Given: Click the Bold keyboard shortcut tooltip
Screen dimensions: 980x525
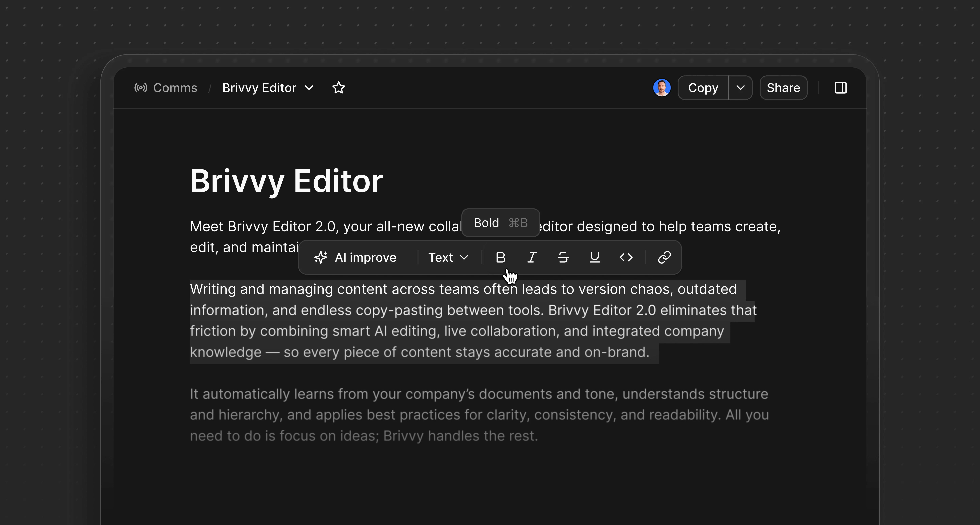Looking at the screenshot, I should [x=500, y=223].
